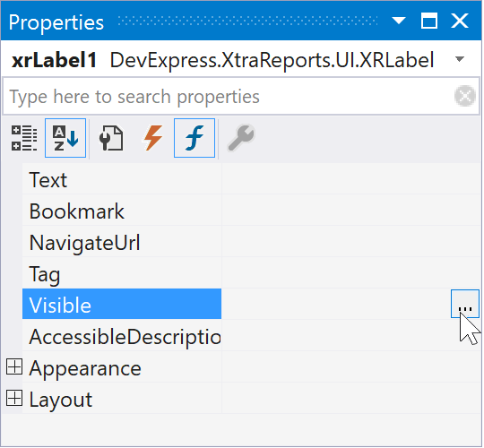Expand the Appearance category
The image size is (484, 448).
click(x=14, y=366)
